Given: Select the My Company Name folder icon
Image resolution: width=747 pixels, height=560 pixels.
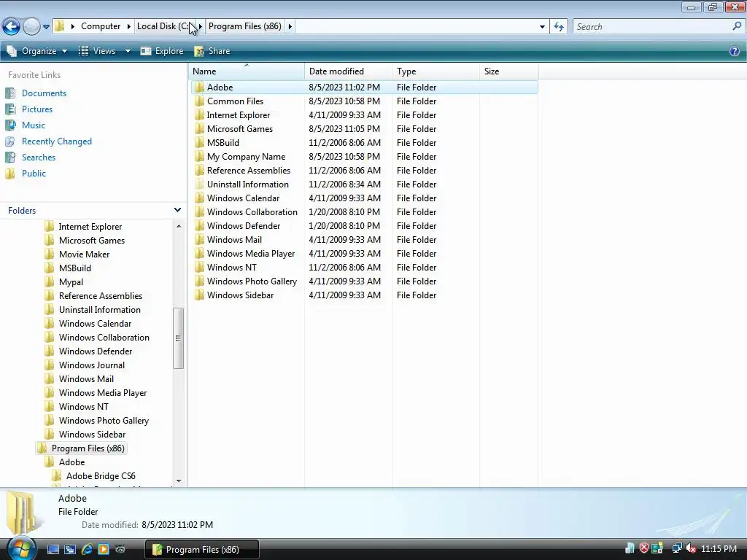Looking at the screenshot, I should 199,156.
